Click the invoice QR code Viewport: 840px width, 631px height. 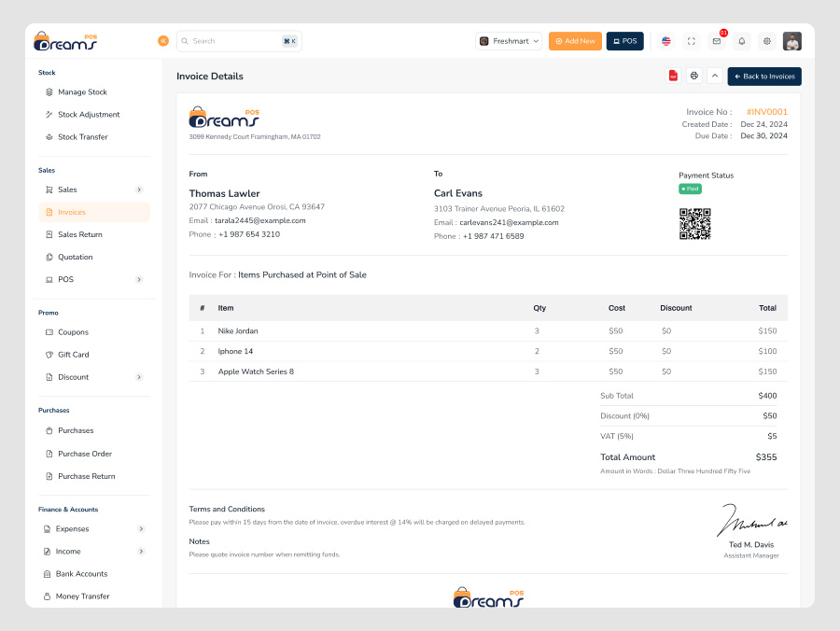pos(694,224)
